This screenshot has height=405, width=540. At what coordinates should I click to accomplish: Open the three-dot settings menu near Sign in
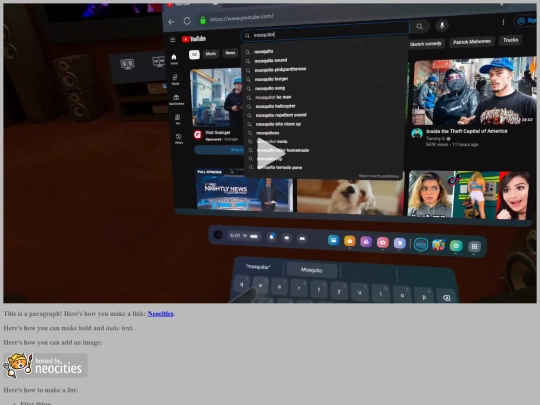503,22
